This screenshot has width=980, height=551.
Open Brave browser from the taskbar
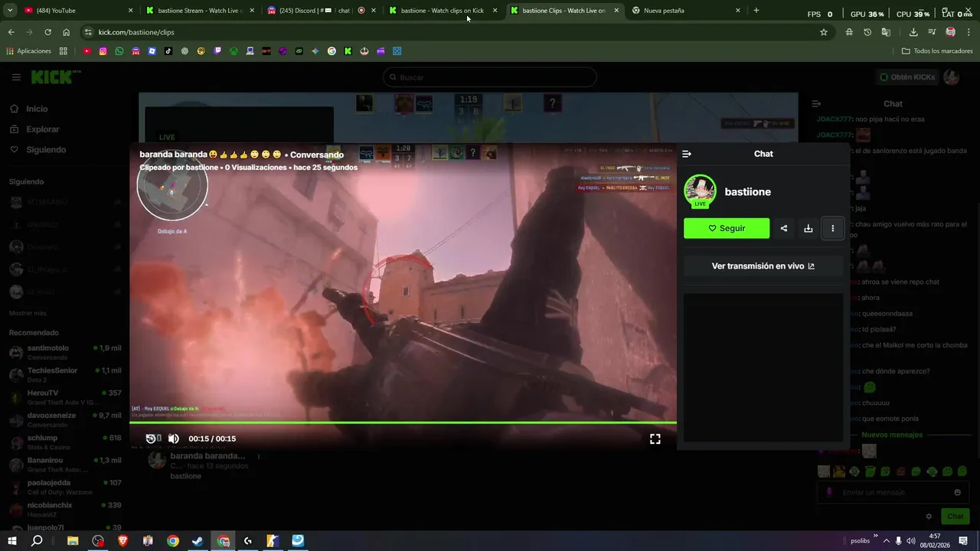[123, 541]
